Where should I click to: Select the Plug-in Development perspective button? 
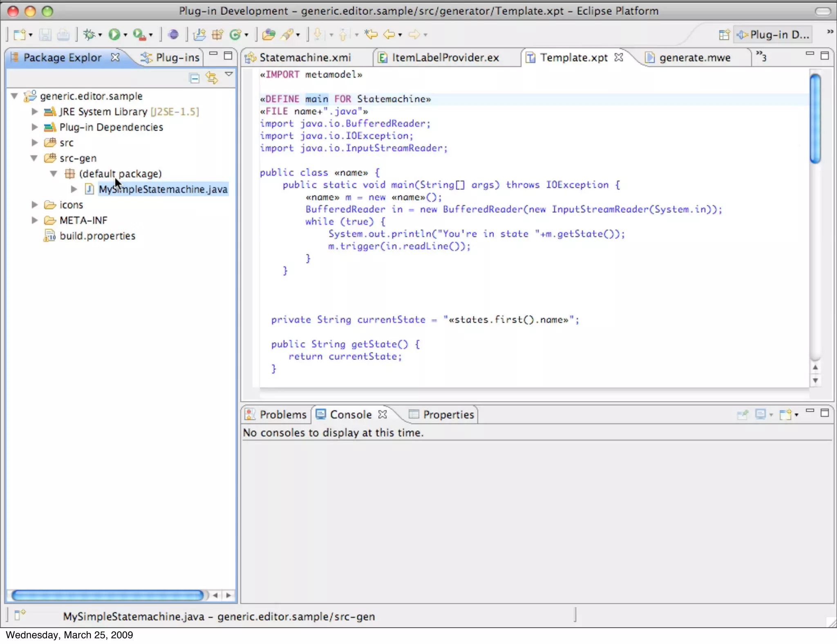tap(773, 35)
